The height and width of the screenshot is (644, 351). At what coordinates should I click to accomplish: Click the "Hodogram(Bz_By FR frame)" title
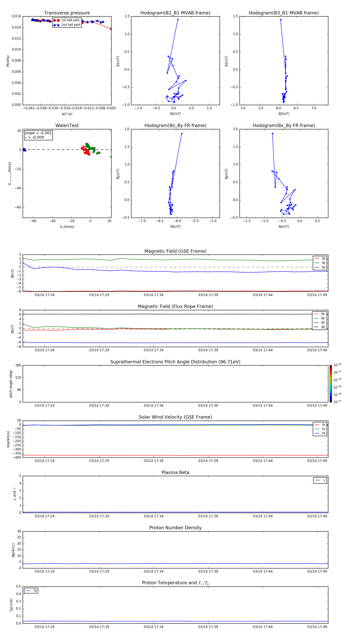[x=175, y=125]
